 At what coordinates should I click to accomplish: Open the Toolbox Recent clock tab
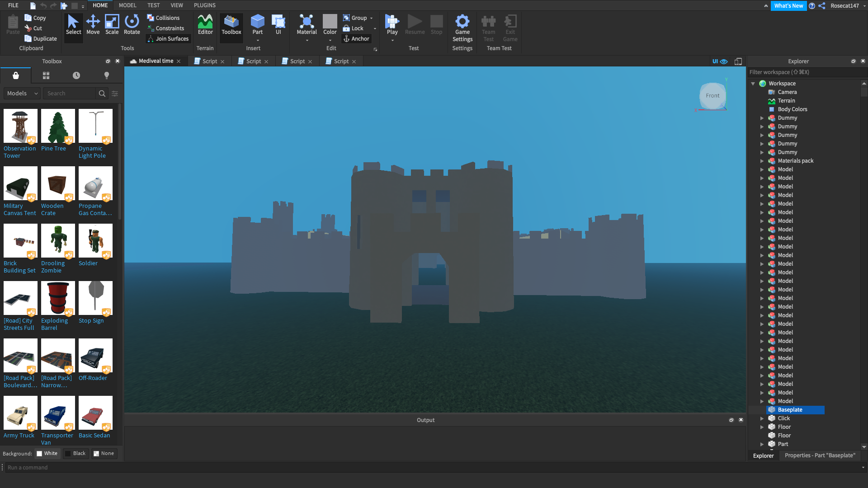pyautogui.click(x=76, y=75)
